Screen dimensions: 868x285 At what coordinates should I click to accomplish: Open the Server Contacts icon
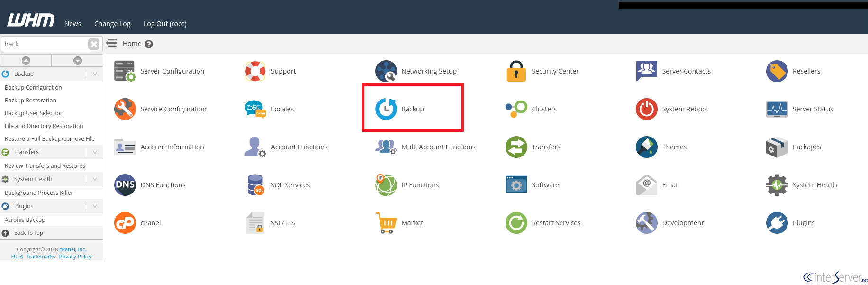[x=647, y=71]
